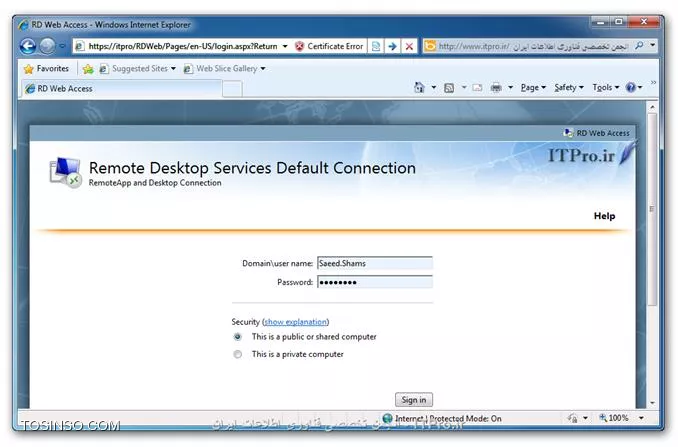Screen dimensions: 678x447
Task: Click the show explanation link
Action: (x=296, y=322)
